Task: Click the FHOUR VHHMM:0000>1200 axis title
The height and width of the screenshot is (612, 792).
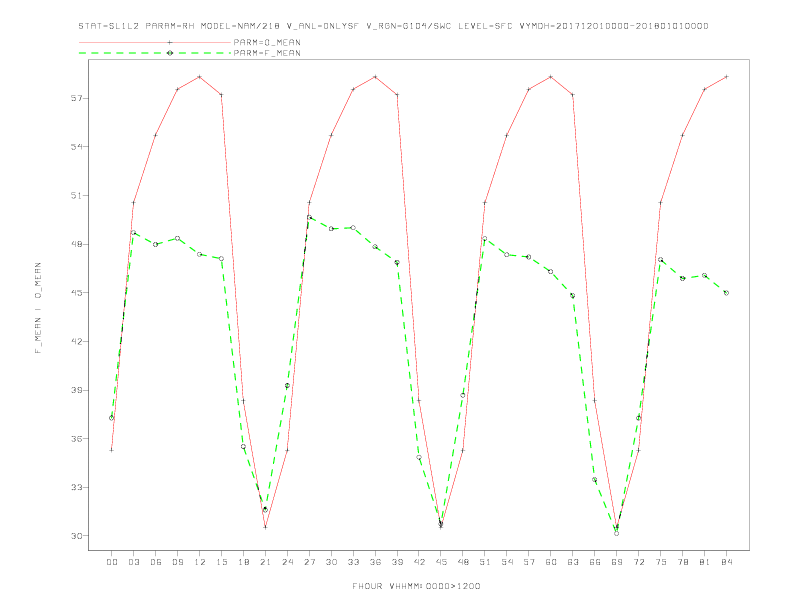Action: (416, 586)
